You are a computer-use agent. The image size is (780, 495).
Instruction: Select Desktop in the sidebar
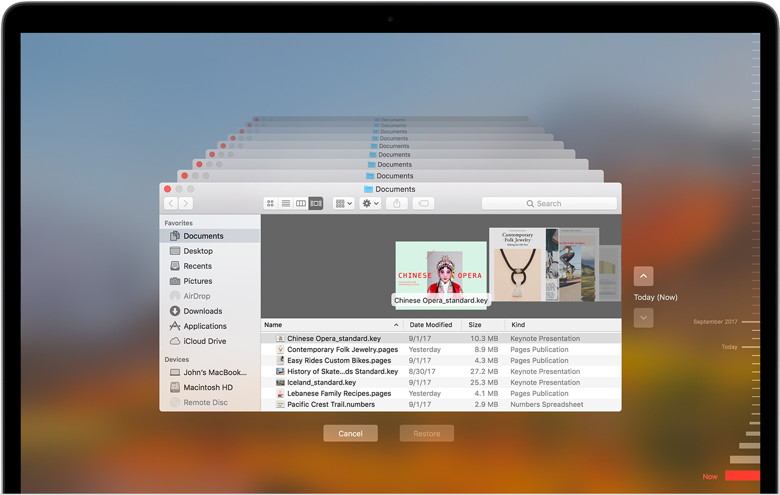click(210, 251)
